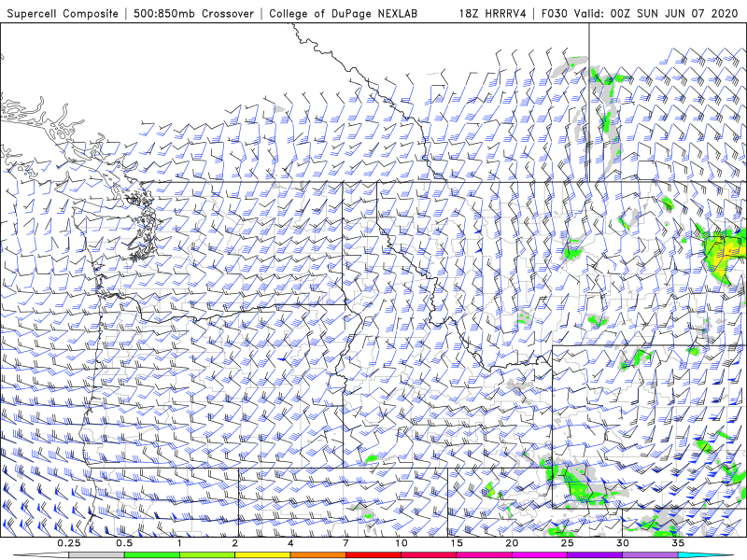
Task: Click the '20' legend value
Action: click(512, 543)
